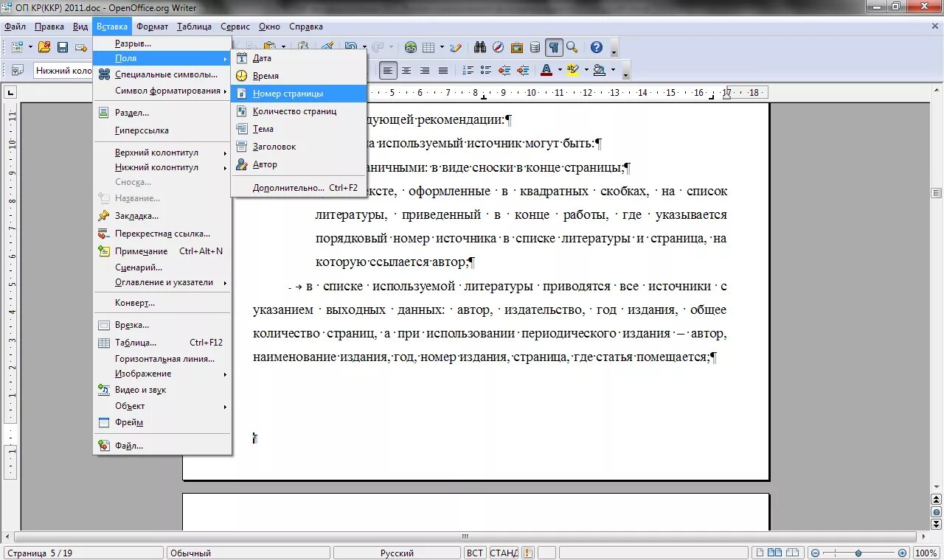944x560 pixels.
Task: Open Data Sources cylinder icon
Action: [535, 47]
